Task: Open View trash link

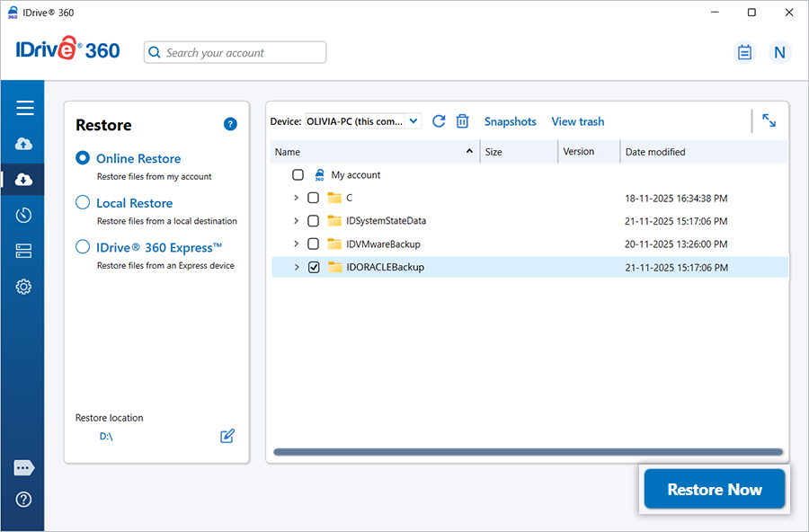Action: coord(577,121)
